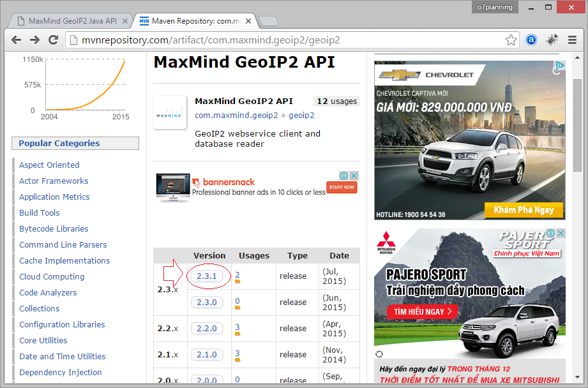Click the scrollbar up arrow
The image size is (588, 388).
click(578, 57)
